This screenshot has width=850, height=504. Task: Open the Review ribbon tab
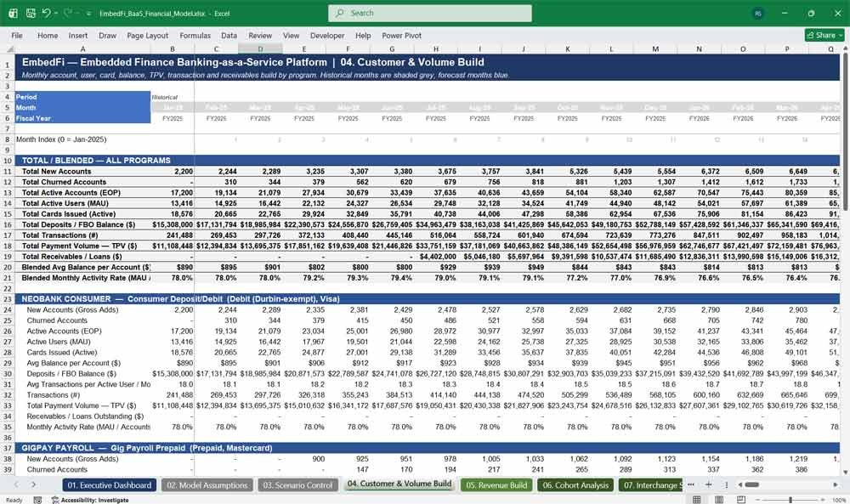[x=260, y=35]
